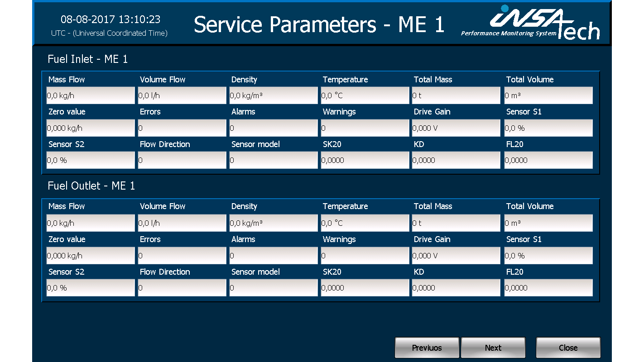Select Fuel Outlet Warnings field
Viewport: 644px width, 362px height.
(x=365, y=256)
